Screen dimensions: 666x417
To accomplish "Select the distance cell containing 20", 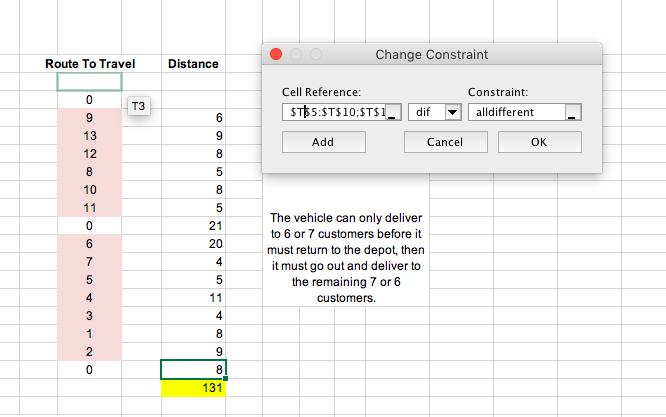I will (193, 244).
